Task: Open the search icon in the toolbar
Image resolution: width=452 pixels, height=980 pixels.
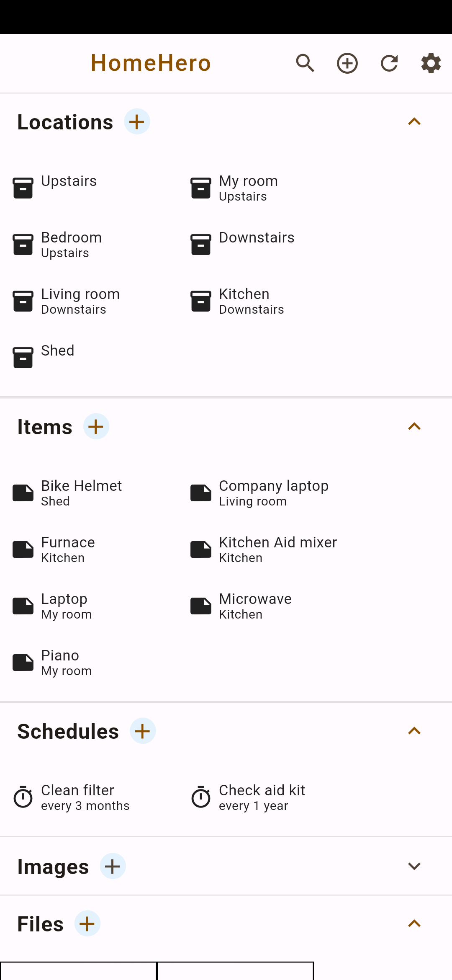Action: point(305,63)
